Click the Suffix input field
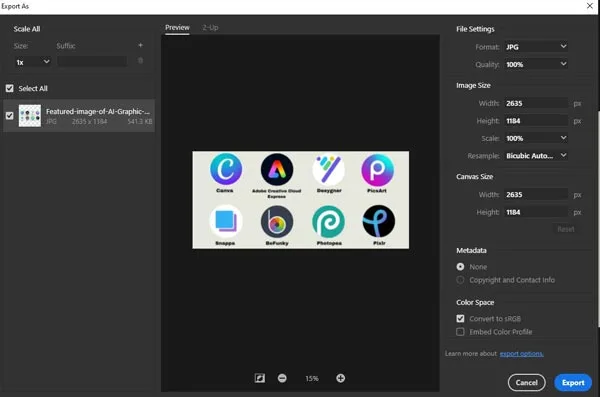This screenshot has height=397, width=600. coord(92,61)
